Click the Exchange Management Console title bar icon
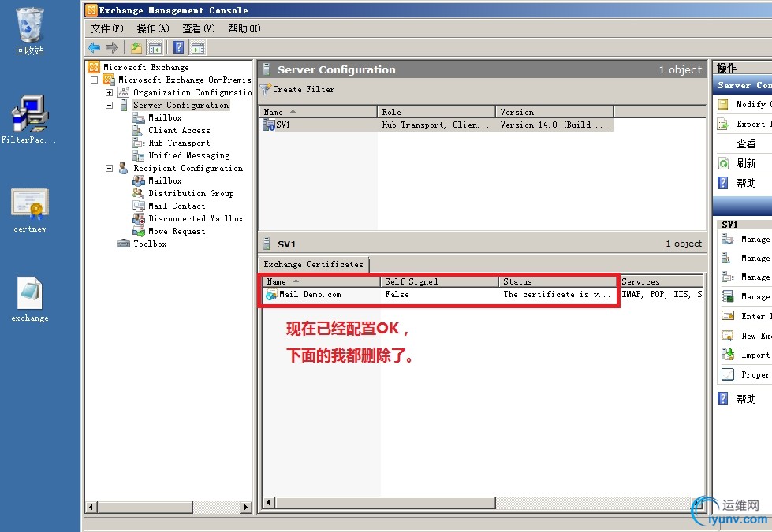Image resolution: width=772 pixels, height=532 pixels. coord(91,10)
